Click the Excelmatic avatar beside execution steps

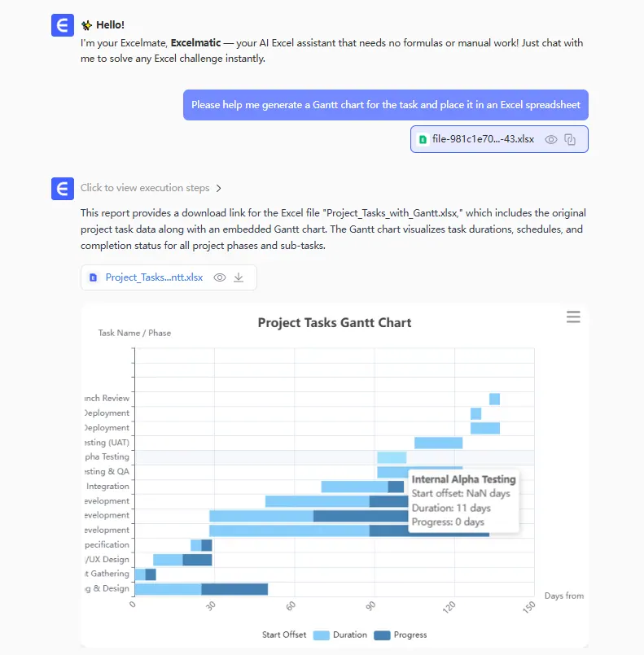point(63,189)
